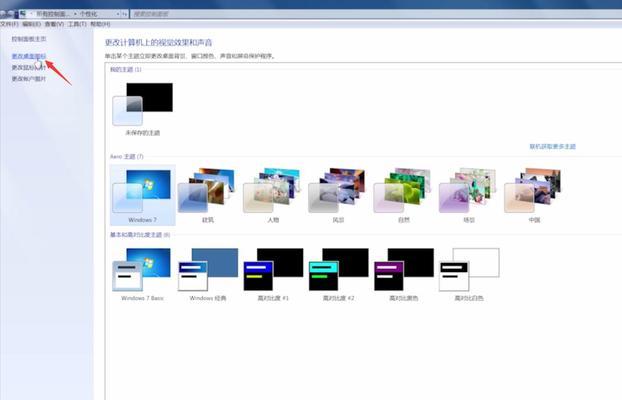Click the refresh button beside address bar

[x=125, y=14]
